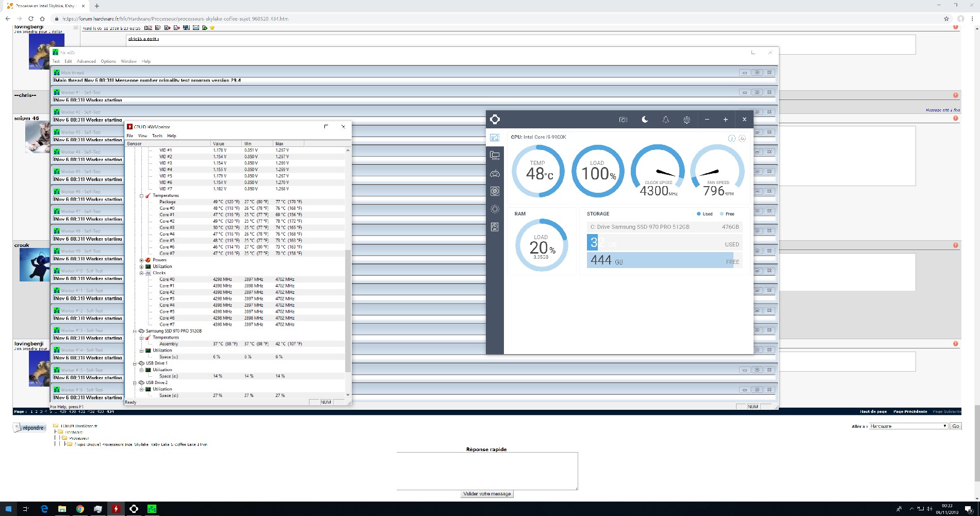Click the répondre reply button

pos(29,428)
